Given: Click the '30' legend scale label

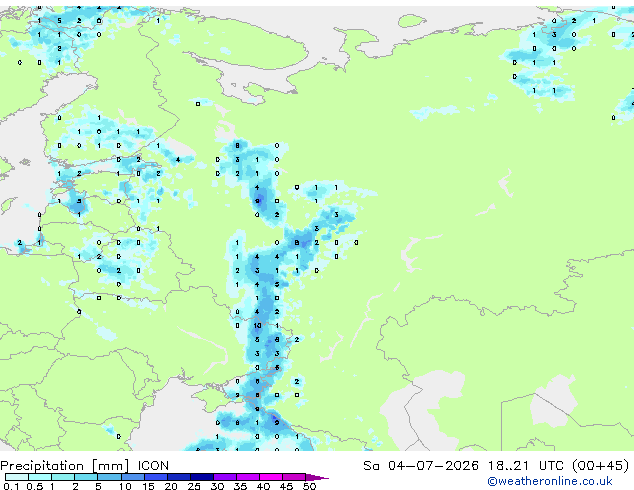Looking at the screenshot, I should [x=217, y=486].
